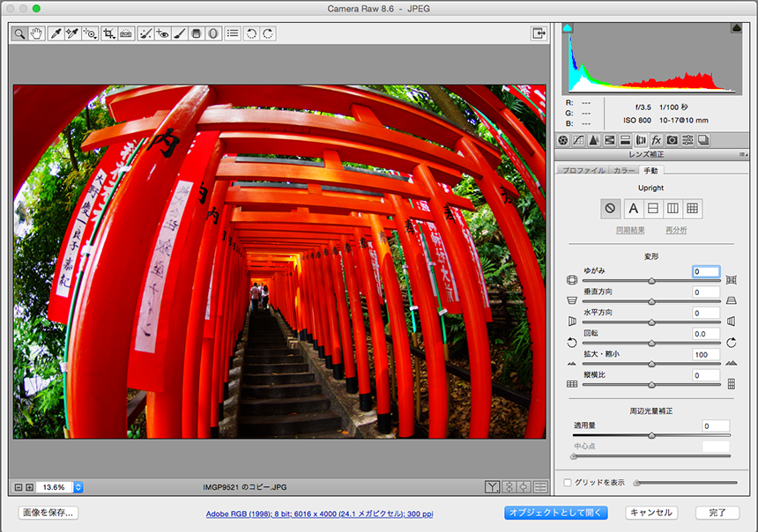Screen dimensions: 758x532
Task: Rotate image 90° counterclockwise
Action: (251, 33)
